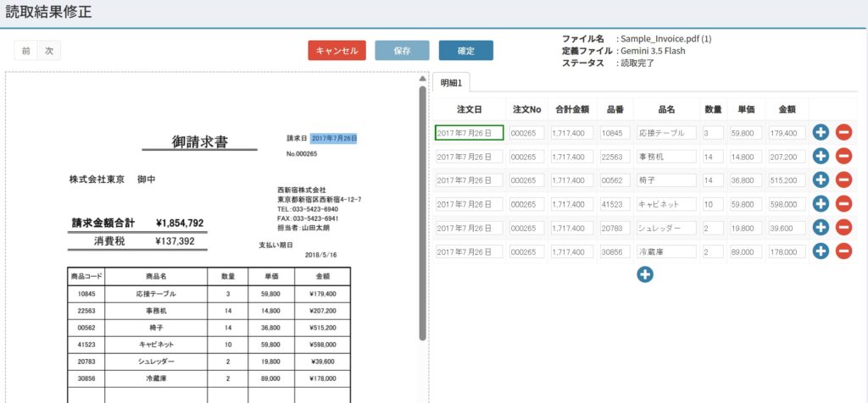Click ¥1,854,792 total in invoice preview
Screen dimensions: 868x403
[x=180, y=224]
